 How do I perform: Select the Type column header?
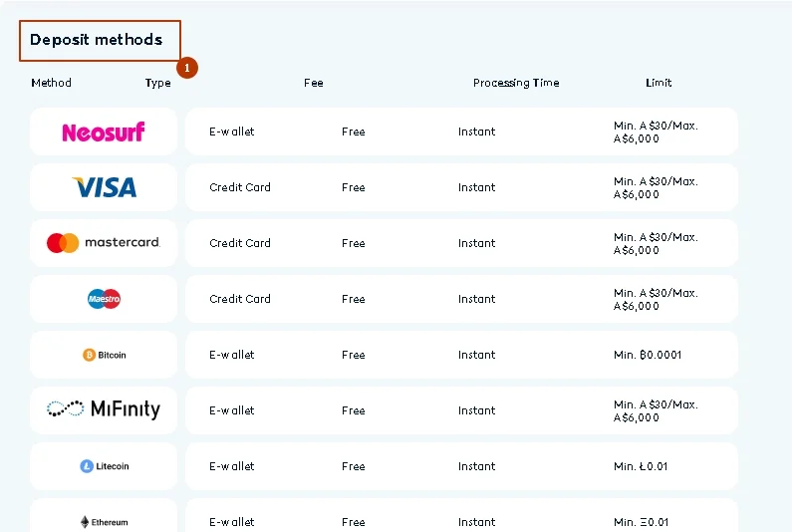(158, 83)
